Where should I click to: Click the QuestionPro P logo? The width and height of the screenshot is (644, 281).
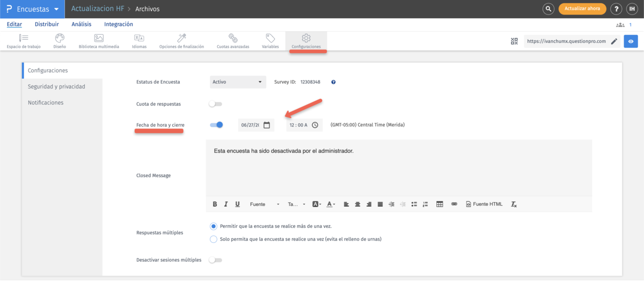click(x=9, y=9)
